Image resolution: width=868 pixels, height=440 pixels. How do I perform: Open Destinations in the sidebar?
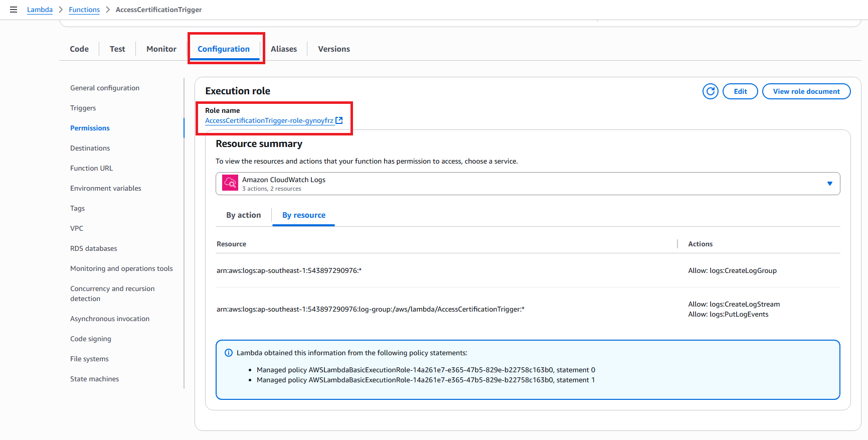(90, 148)
